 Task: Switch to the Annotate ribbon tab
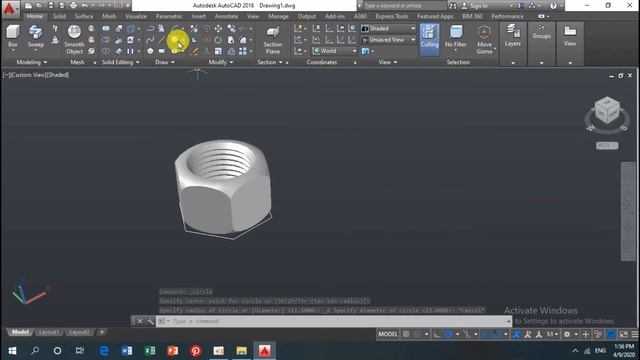point(226,16)
